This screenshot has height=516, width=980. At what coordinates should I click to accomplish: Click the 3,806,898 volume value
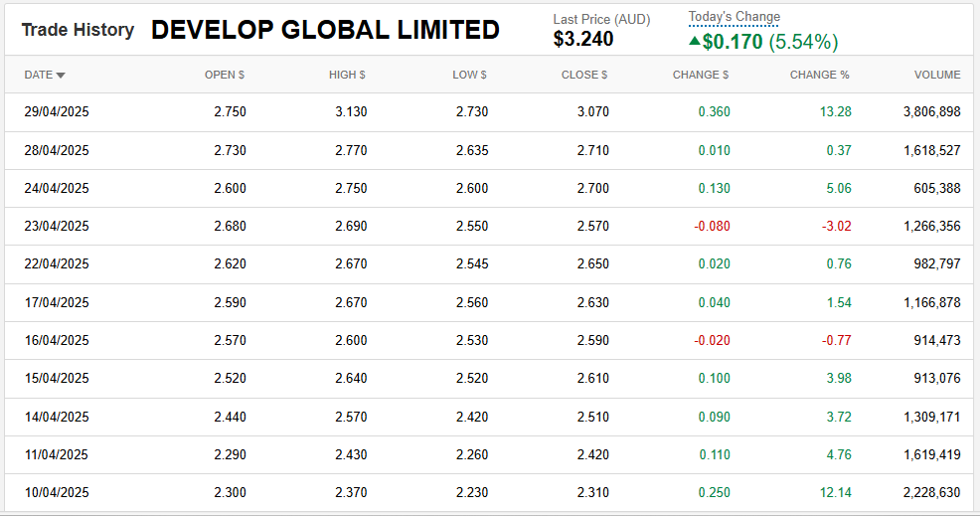coord(931,112)
